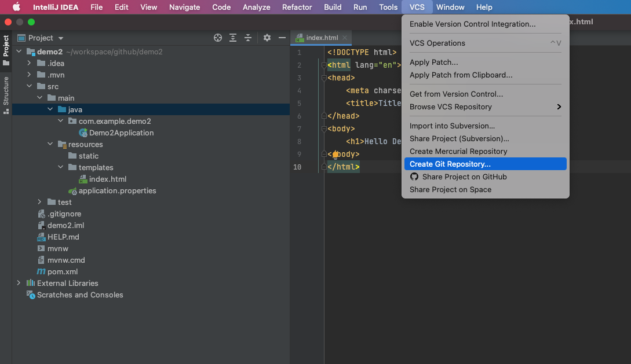Click the closing </html> tag on line 10
Viewport: 631px width, 364px height.
(343, 167)
